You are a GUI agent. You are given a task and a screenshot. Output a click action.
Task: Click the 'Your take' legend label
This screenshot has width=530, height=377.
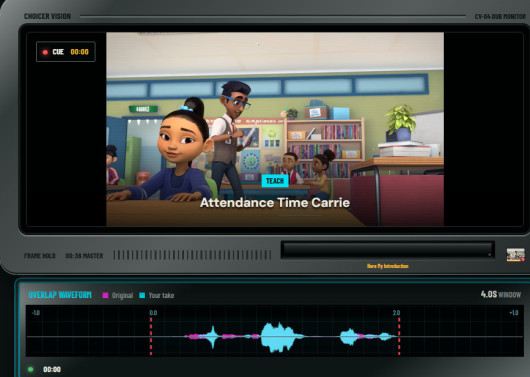[161, 296]
